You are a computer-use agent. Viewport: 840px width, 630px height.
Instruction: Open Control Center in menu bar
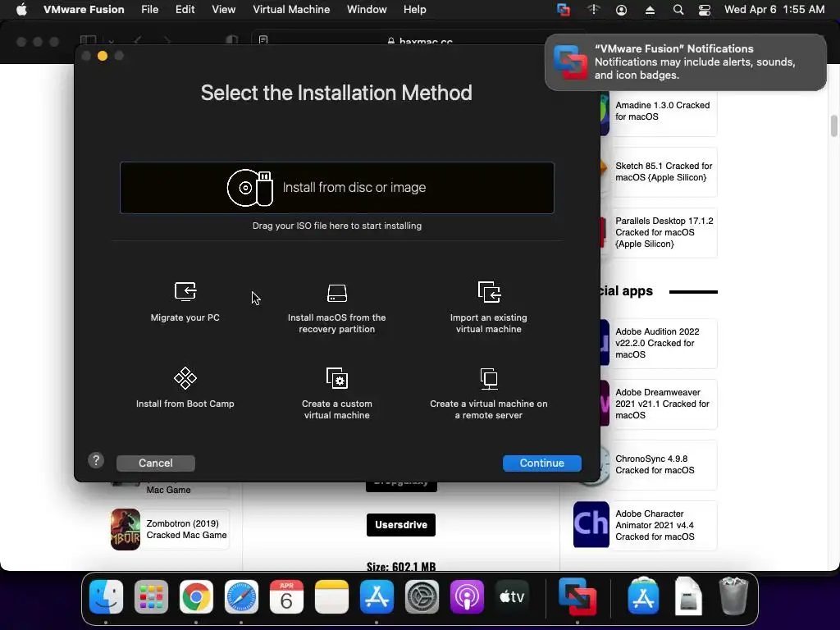tap(704, 10)
